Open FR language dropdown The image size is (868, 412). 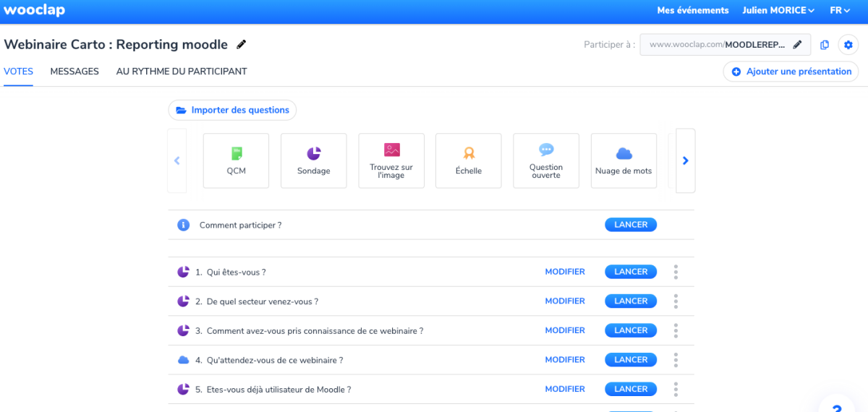[840, 10]
